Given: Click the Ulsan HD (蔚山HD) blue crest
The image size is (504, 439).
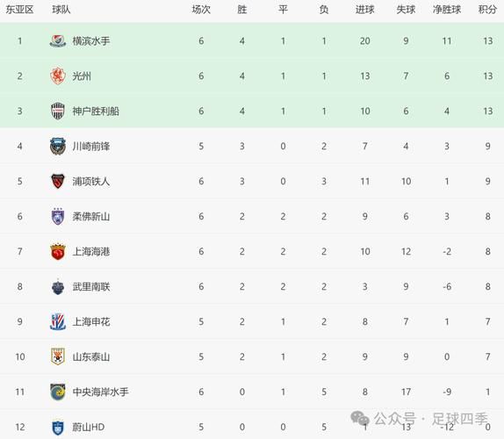Looking at the screenshot, I should 58,428.
